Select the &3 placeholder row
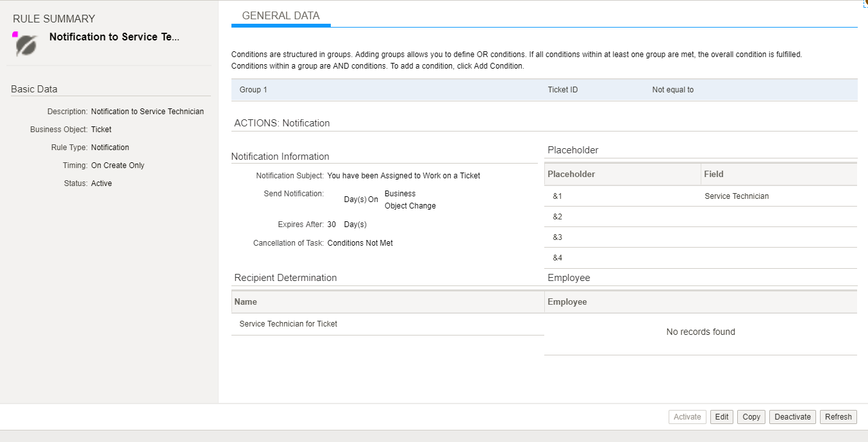 click(701, 237)
